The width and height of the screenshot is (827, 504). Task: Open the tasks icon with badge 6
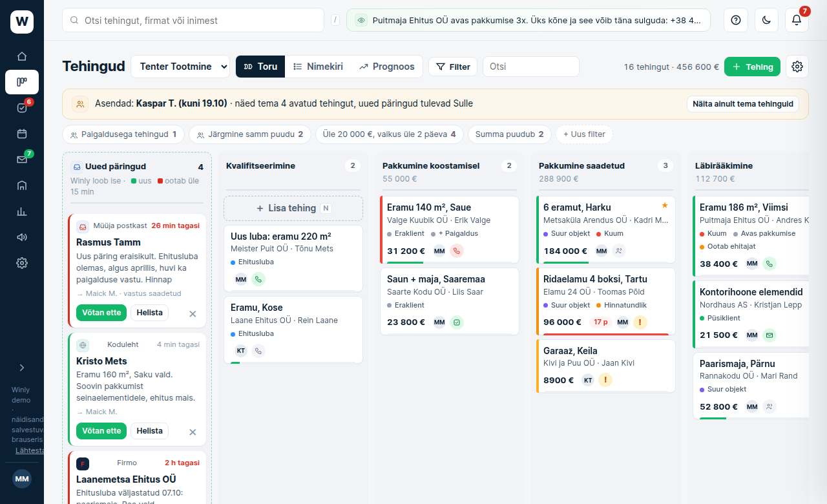(x=22, y=108)
